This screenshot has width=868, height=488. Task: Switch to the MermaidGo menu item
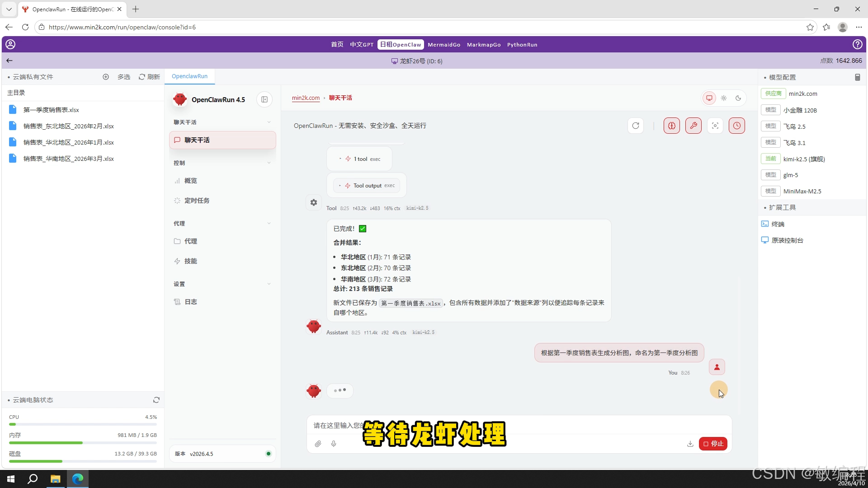(x=444, y=44)
